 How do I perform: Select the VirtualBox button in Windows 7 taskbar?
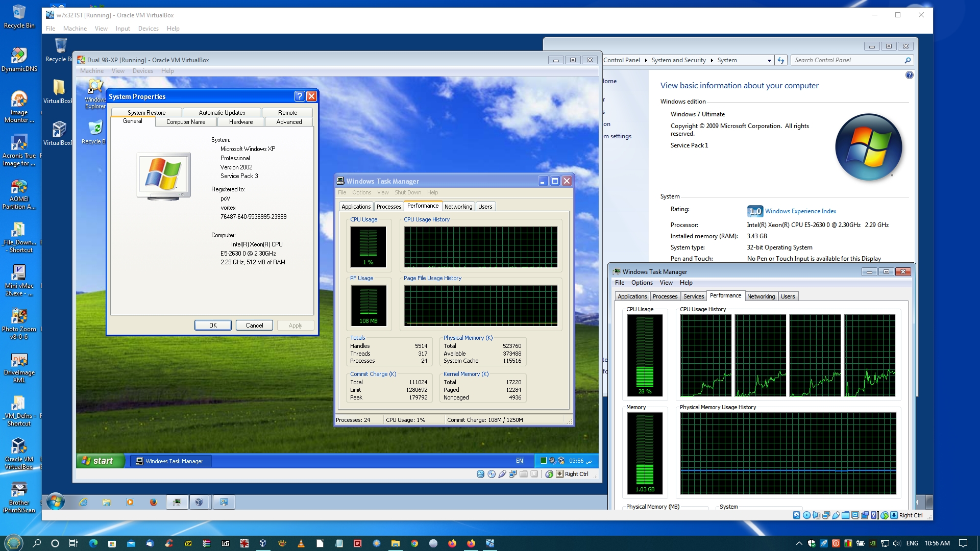pyautogui.click(x=199, y=502)
